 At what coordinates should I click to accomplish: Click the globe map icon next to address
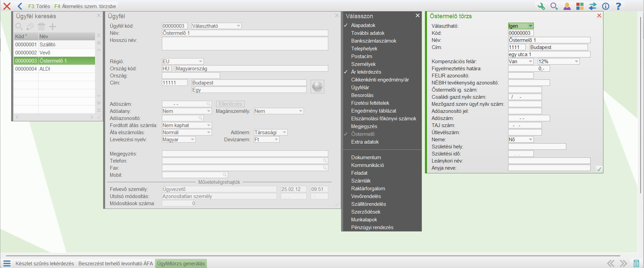pyautogui.click(x=317, y=87)
